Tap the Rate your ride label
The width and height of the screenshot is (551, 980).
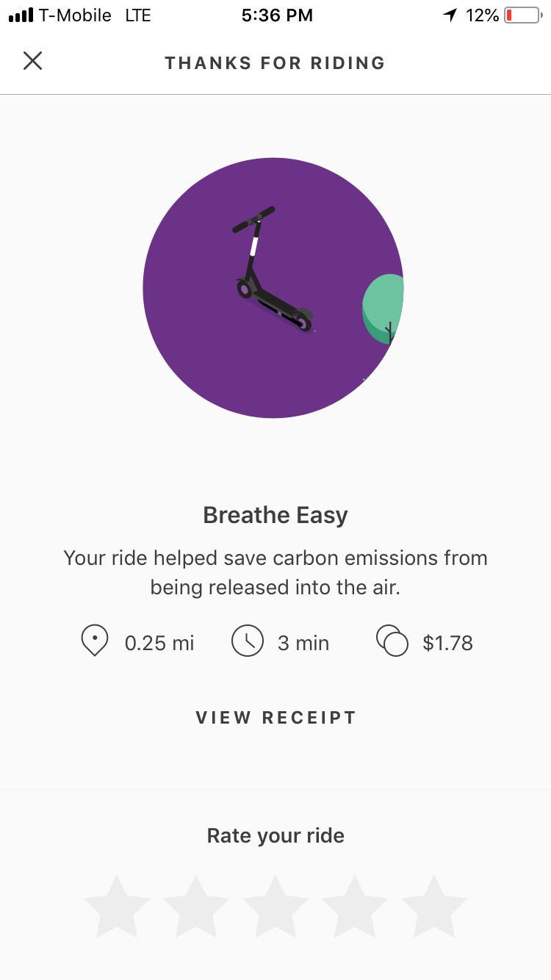coord(275,835)
